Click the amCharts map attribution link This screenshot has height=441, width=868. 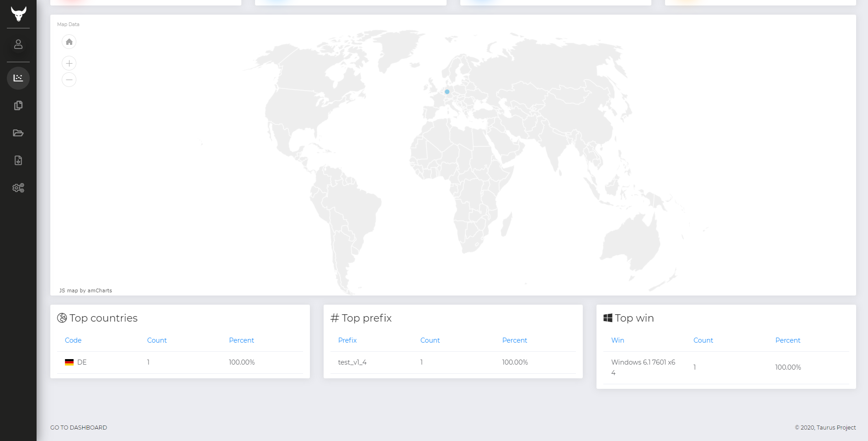tap(85, 290)
